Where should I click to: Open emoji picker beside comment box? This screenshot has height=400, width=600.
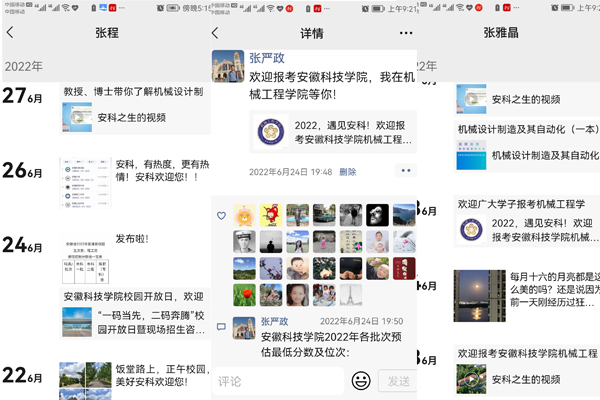click(x=362, y=380)
